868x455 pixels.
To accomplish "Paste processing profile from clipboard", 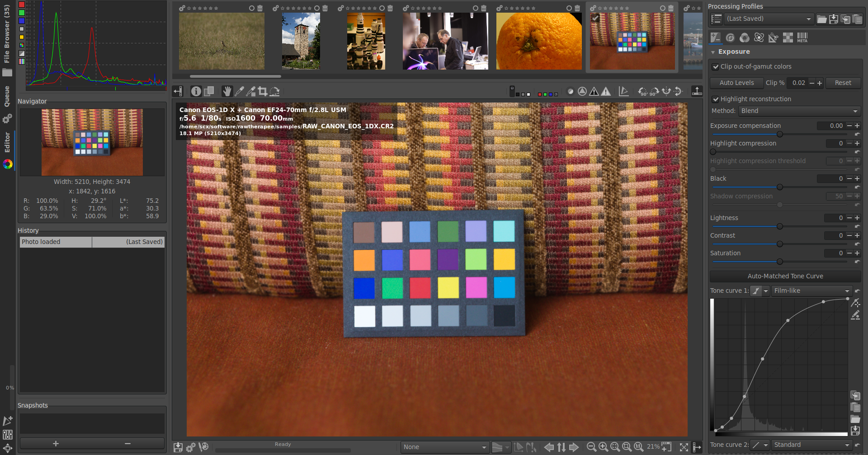I will 857,19.
